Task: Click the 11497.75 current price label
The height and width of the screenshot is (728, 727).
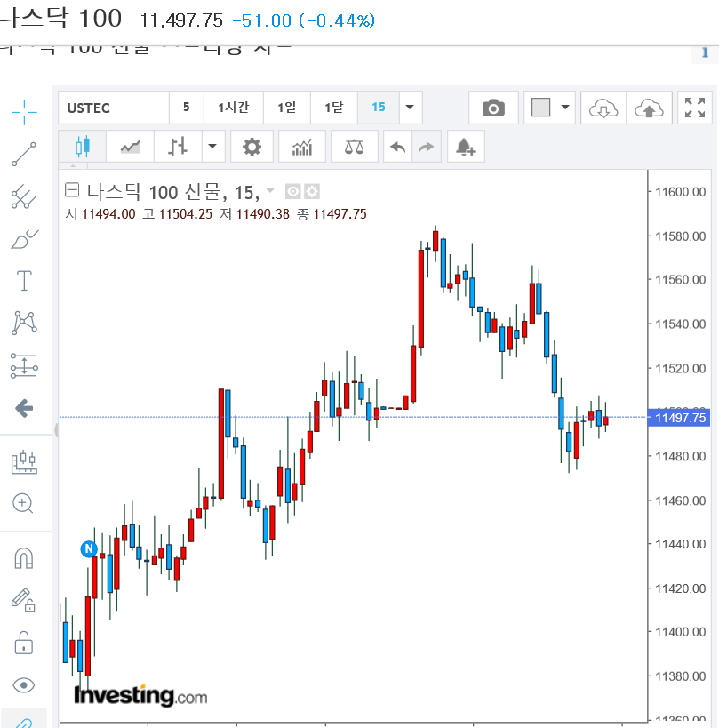Action: (679, 418)
